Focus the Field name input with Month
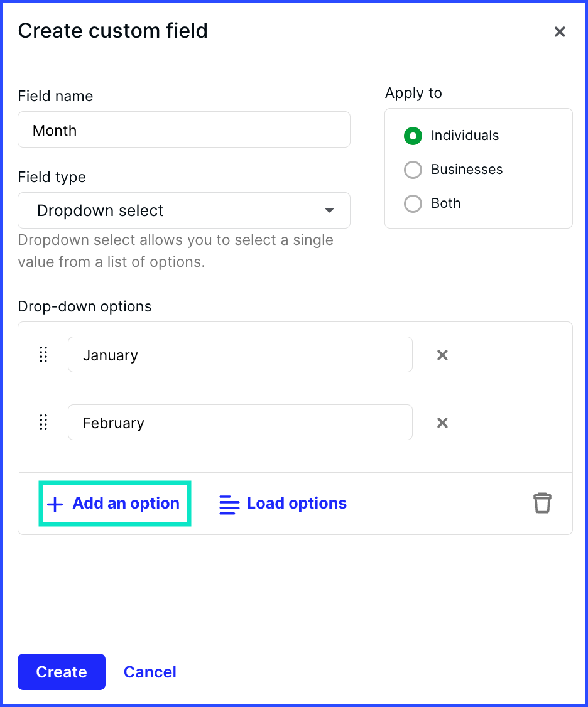 184,129
